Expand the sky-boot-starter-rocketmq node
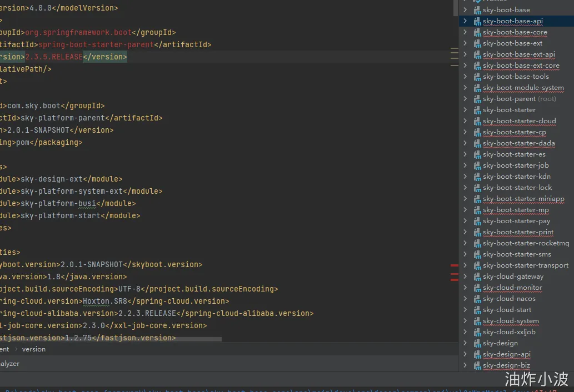Viewport: 574px width, 392px height. click(x=465, y=243)
